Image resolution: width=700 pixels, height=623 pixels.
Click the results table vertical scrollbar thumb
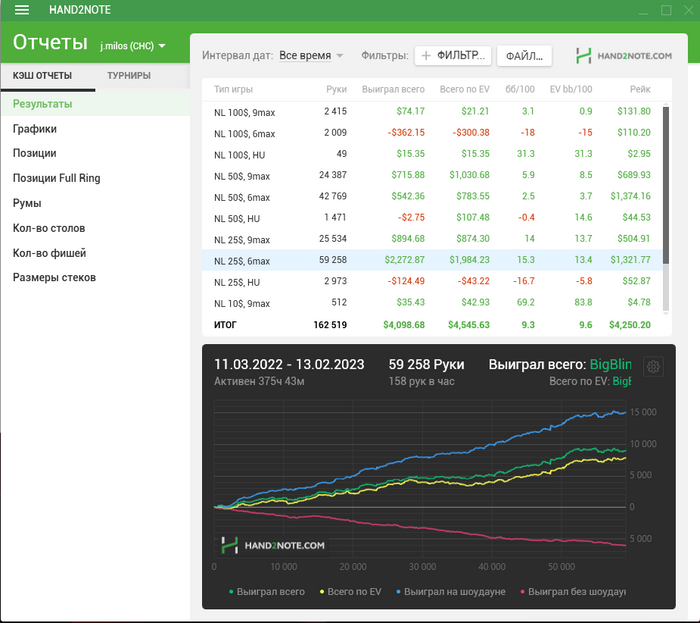[x=666, y=185]
